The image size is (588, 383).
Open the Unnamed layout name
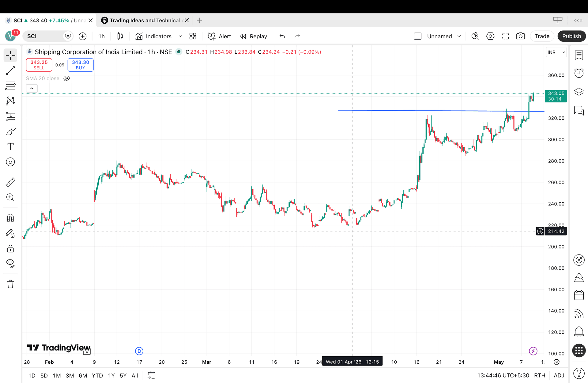(x=439, y=36)
